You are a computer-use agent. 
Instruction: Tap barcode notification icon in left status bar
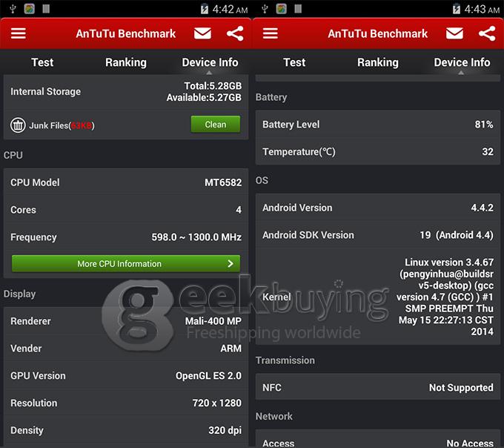click(x=46, y=9)
